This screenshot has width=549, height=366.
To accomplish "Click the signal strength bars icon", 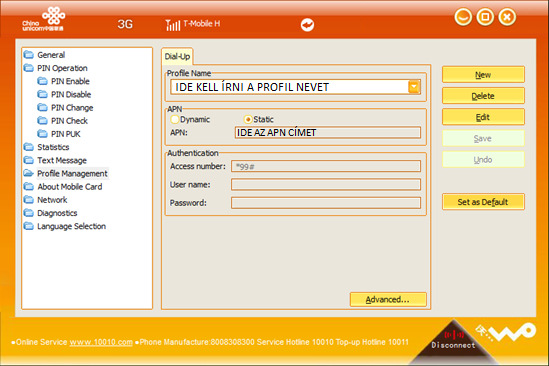I will 173,25.
